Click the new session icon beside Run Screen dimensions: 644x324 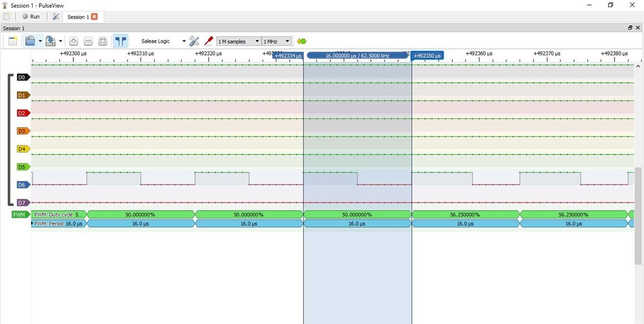click(x=7, y=17)
